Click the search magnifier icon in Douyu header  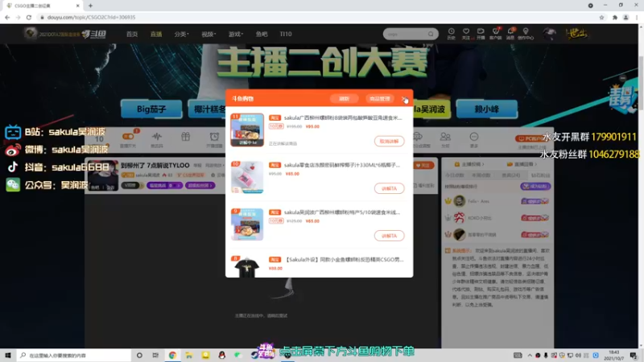[x=431, y=34]
